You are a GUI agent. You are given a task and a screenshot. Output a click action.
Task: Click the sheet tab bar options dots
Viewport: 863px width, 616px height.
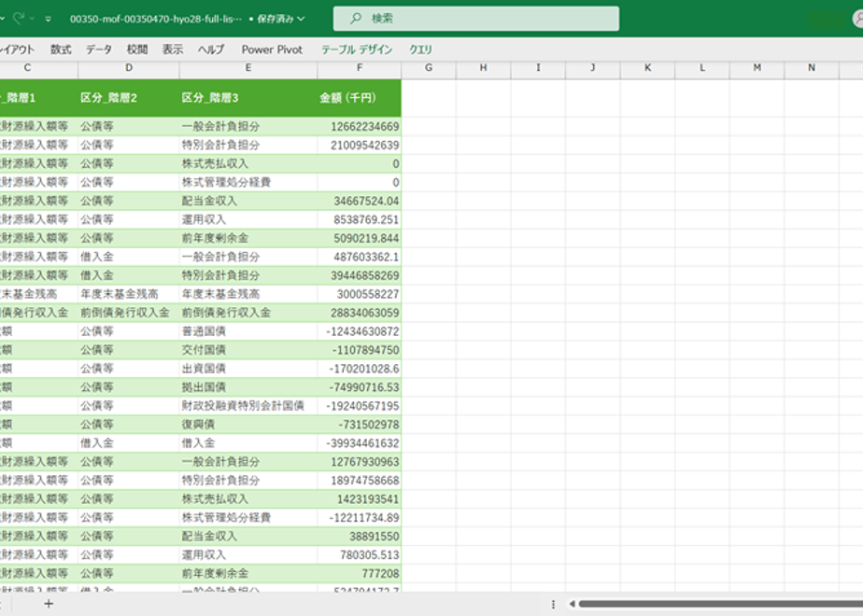pos(553,604)
